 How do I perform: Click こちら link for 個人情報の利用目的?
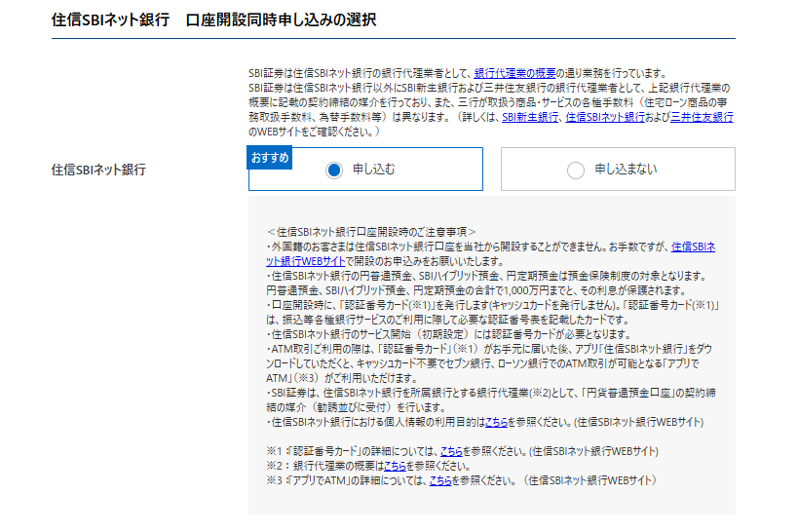click(496, 422)
